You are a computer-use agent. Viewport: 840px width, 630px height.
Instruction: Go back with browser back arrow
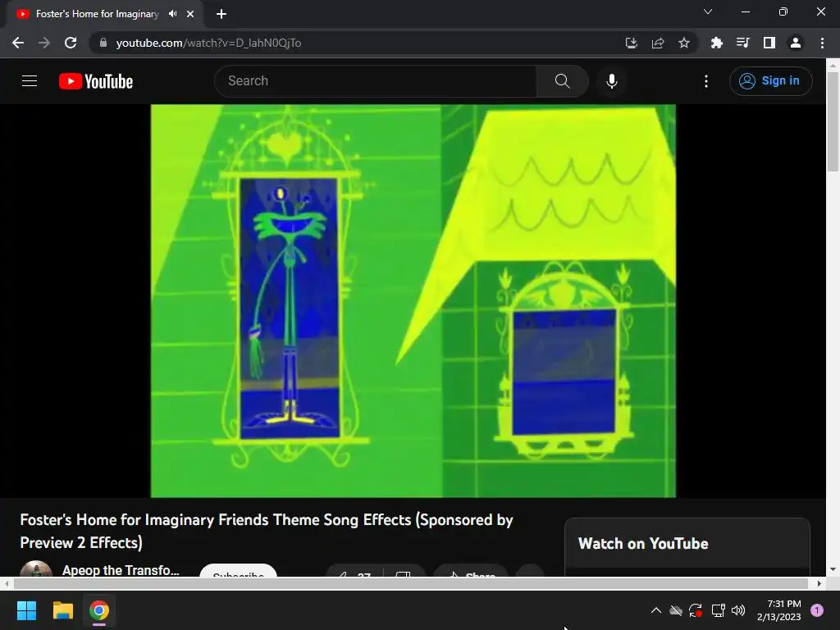tap(18, 43)
